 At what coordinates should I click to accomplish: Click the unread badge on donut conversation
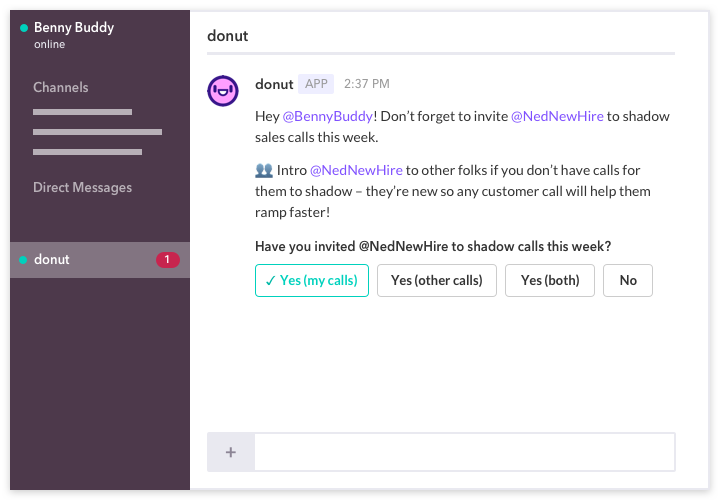tap(168, 260)
